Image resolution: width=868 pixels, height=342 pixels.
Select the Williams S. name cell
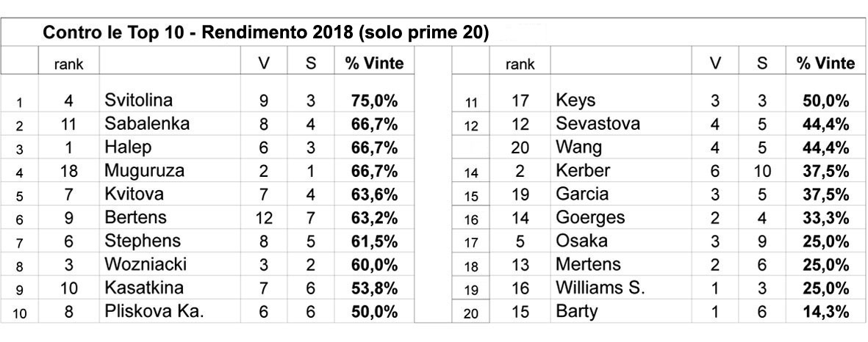click(x=600, y=288)
